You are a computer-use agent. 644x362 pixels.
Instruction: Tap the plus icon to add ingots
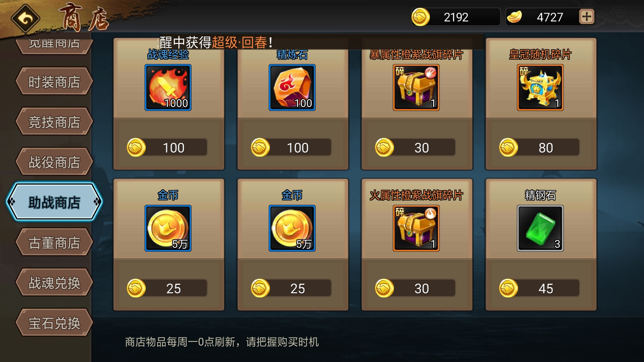pyautogui.click(x=587, y=17)
